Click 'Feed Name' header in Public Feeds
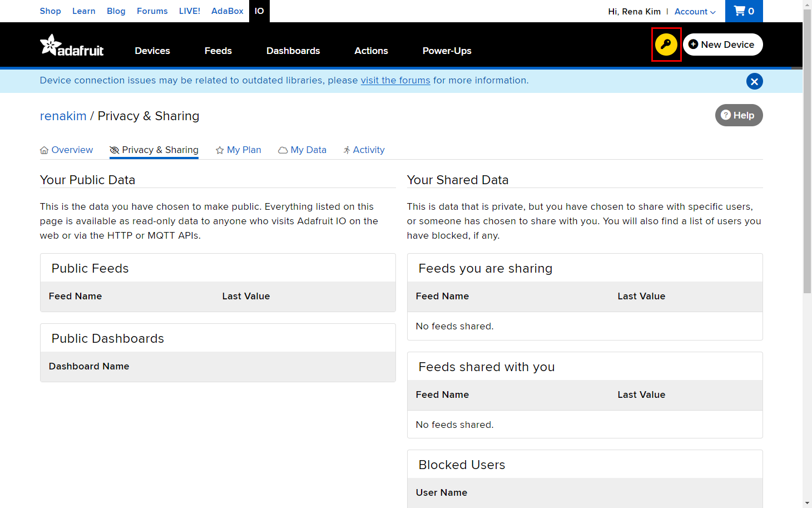This screenshot has height=508, width=812. coord(76,296)
